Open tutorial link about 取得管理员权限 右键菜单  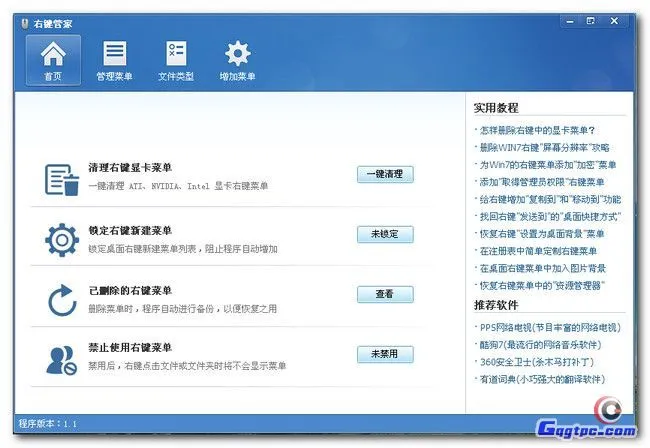click(x=542, y=182)
